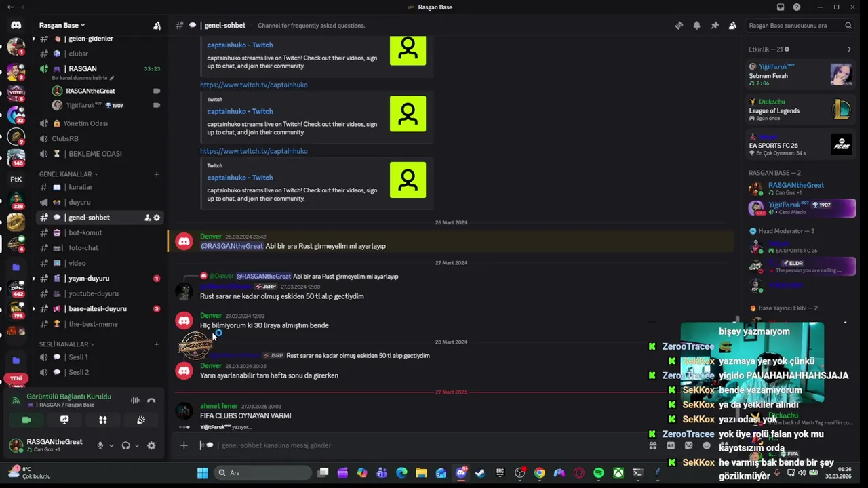
Task: Click the invite people icon beside Rasgan Base
Action: tap(157, 25)
